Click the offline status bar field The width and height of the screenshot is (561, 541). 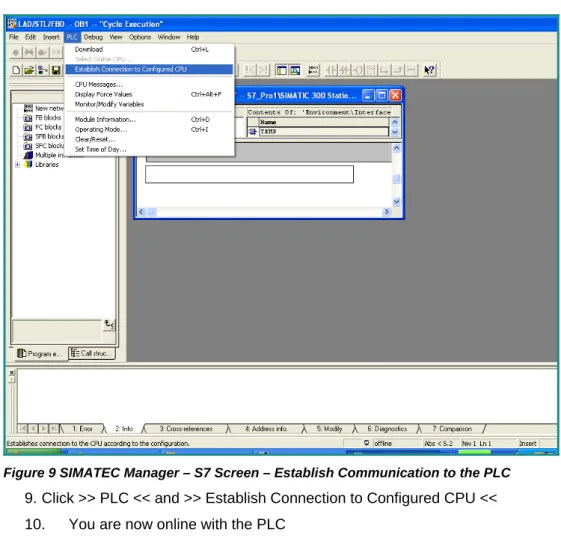pyautogui.click(x=396, y=443)
